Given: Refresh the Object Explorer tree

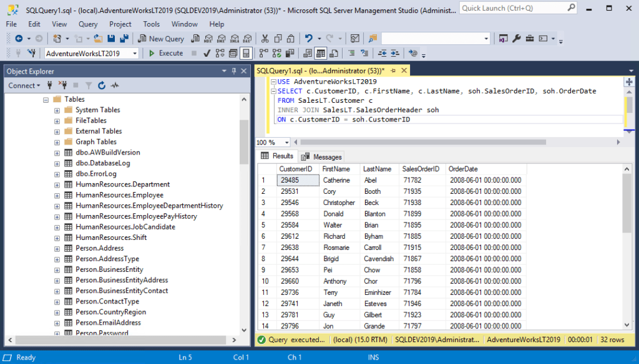Looking at the screenshot, I should pos(102,85).
